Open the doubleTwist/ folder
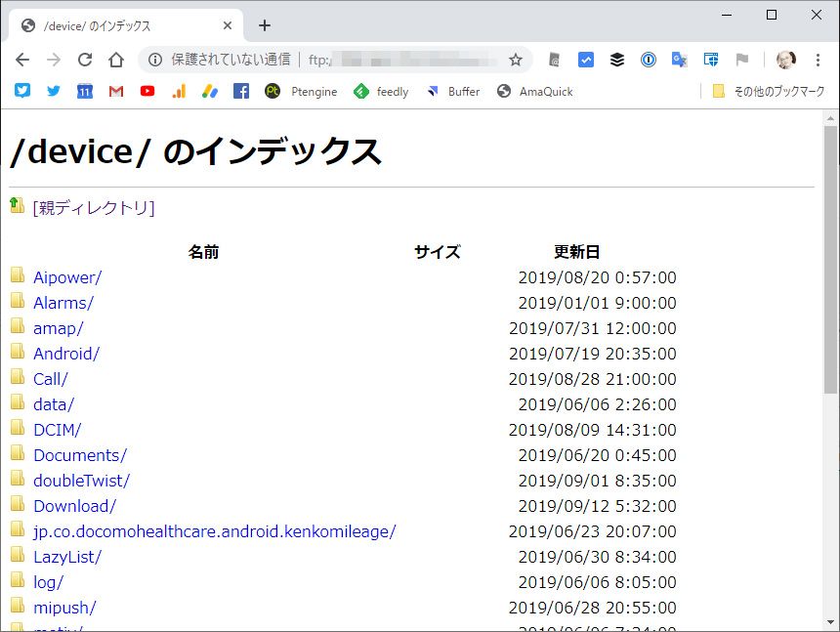Viewport: 840px width, 632px height. [x=81, y=481]
